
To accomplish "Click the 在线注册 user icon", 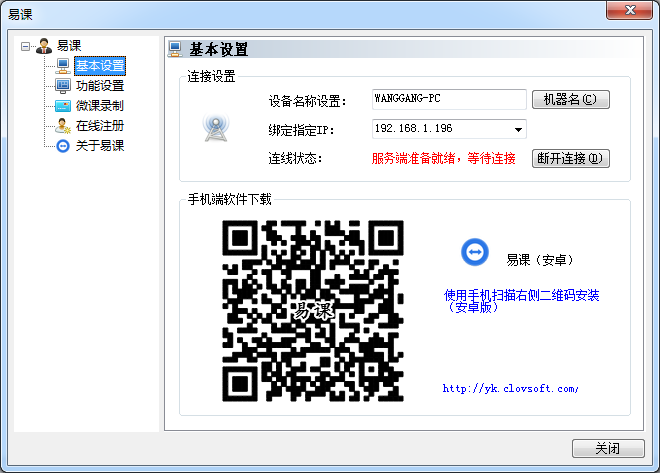I will click(63, 126).
